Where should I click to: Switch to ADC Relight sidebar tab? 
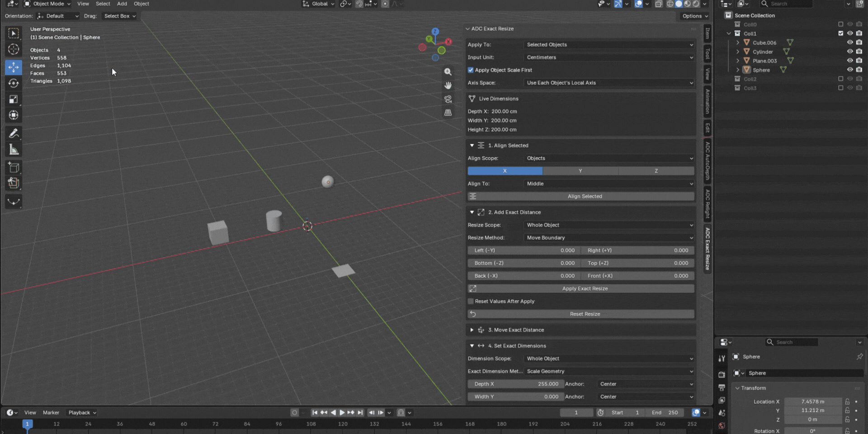(708, 203)
